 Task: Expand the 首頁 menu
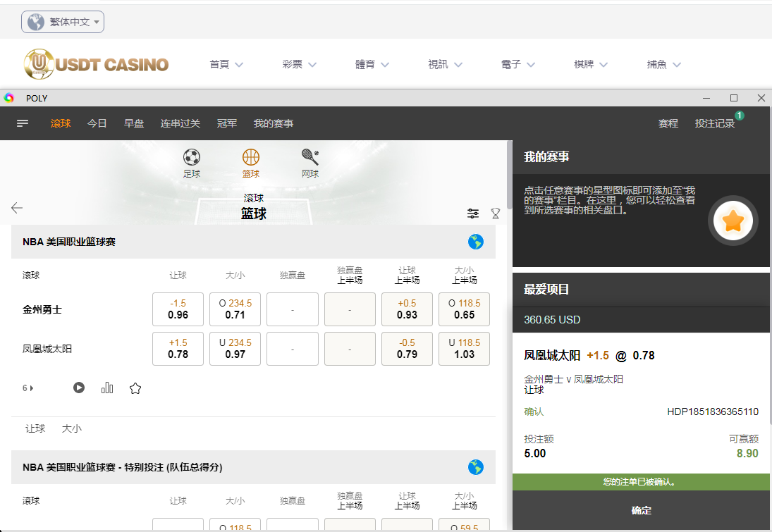click(x=226, y=64)
